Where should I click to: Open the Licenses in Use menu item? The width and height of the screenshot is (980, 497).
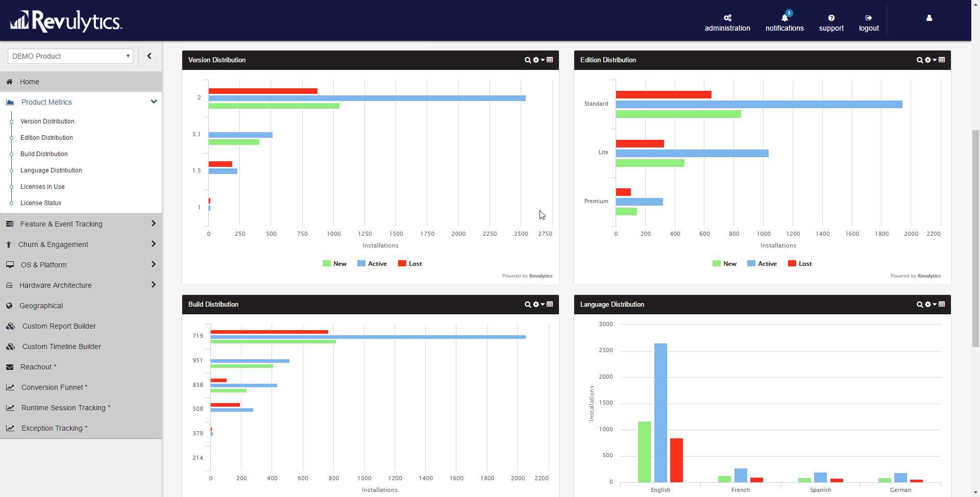pyautogui.click(x=42, y=186)
